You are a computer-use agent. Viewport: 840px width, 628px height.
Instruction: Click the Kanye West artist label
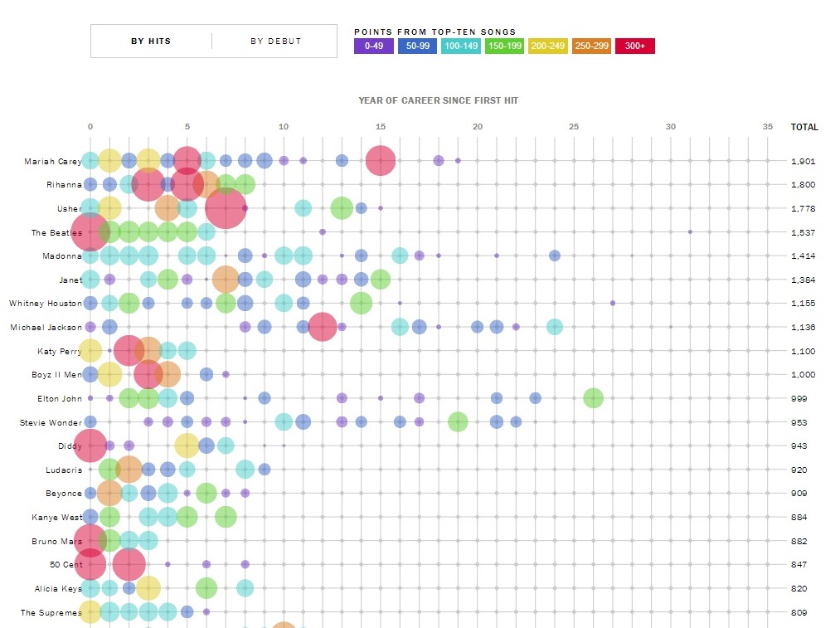pos(56,517)
